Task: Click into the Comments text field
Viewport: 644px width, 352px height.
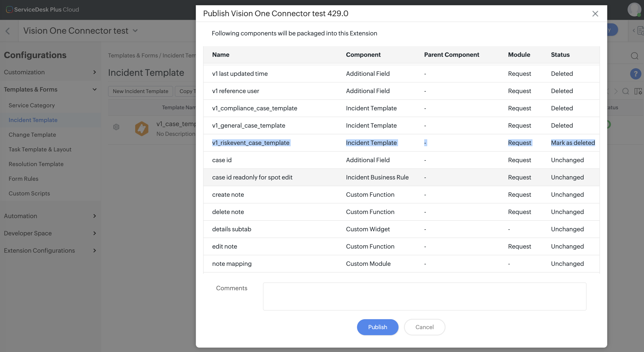Action: 424,296
